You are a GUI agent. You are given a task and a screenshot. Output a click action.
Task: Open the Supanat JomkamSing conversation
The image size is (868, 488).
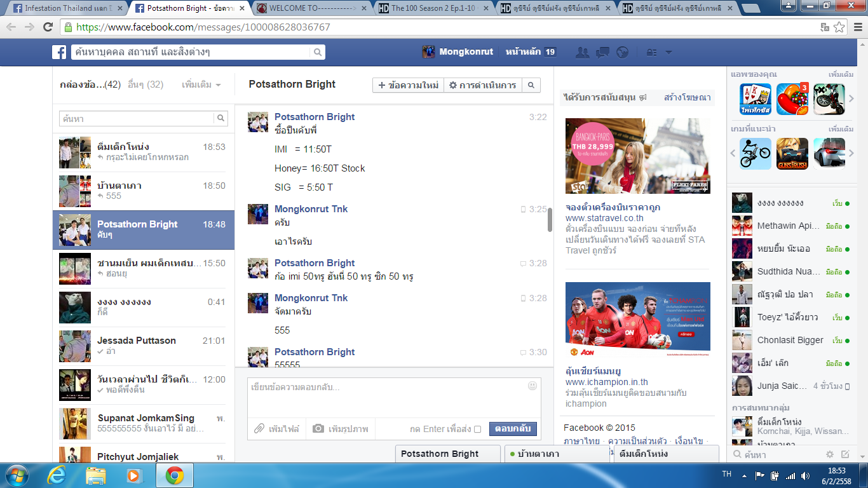click(144, 423)
